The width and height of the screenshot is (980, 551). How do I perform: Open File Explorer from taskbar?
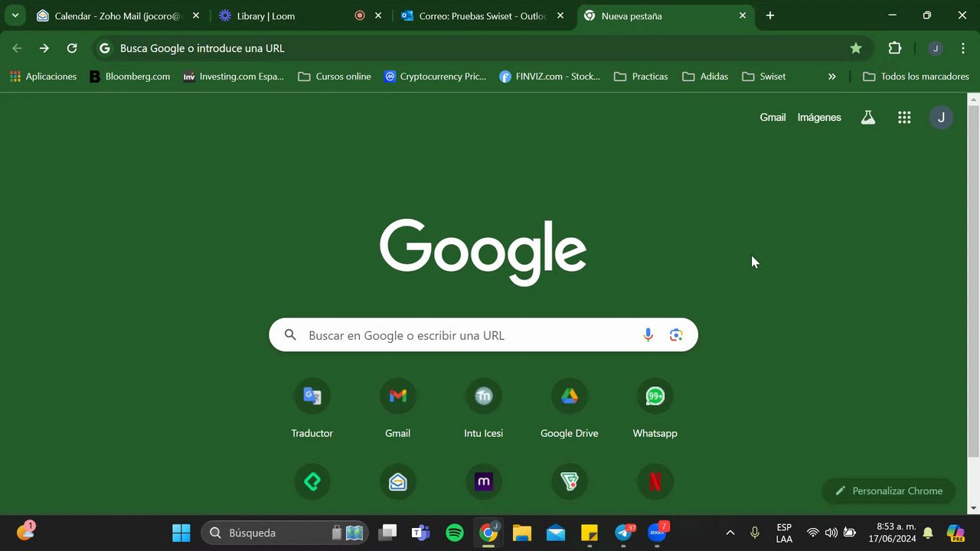tap(522, 533)
